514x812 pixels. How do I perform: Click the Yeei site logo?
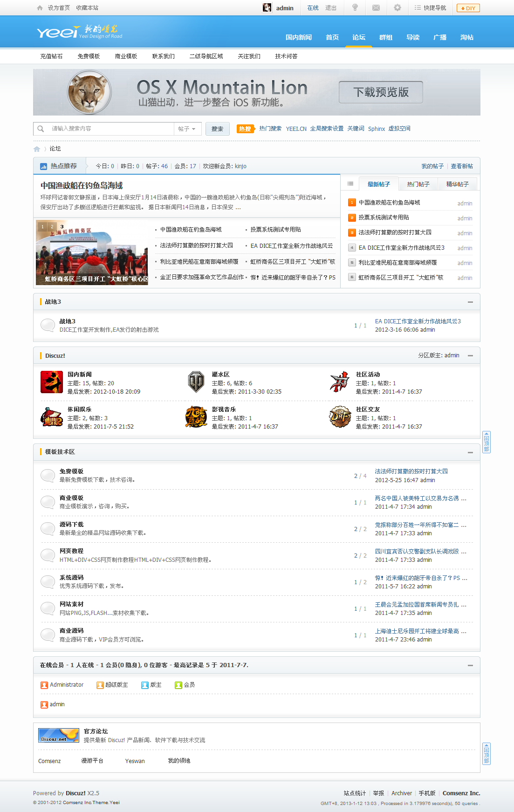(x=79, y=32)
